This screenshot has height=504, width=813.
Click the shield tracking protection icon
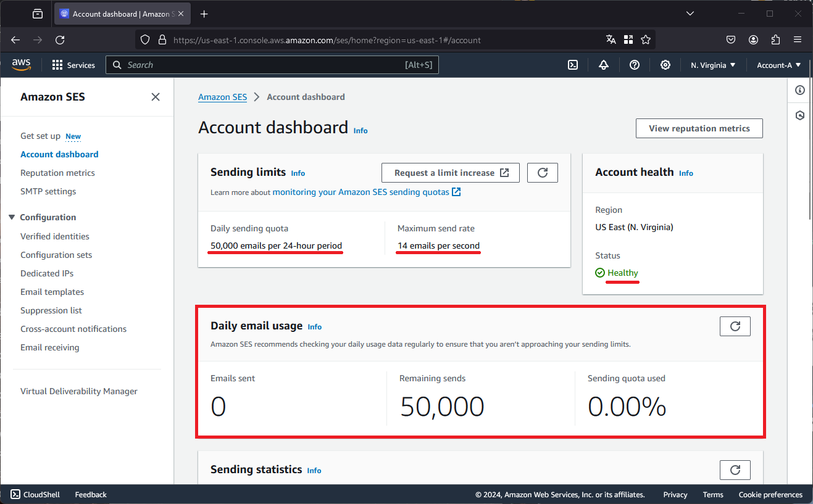pyautogui.click(x=145, y=40)
